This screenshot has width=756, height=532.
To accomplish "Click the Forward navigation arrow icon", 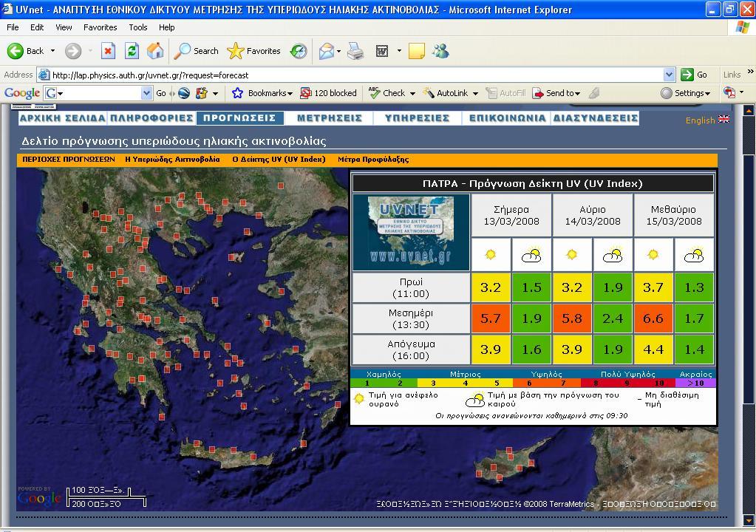I will 73,50.
